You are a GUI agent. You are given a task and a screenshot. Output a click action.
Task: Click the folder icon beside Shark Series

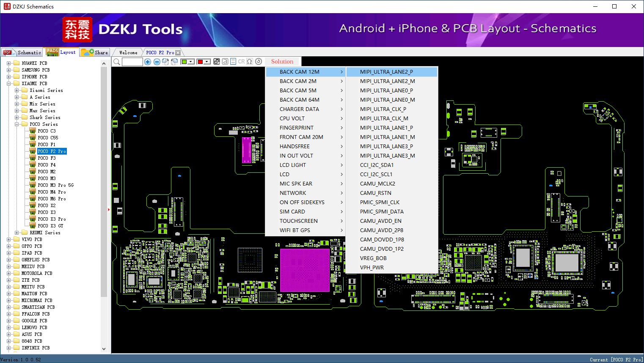click(x=25, y=117)
